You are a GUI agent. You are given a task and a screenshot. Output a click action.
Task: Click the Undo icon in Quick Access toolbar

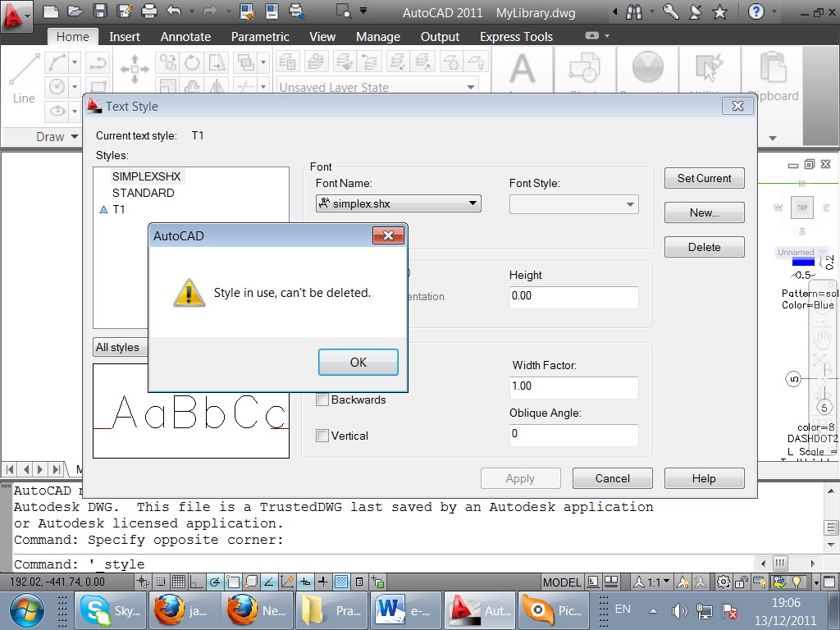coord(174,11)
